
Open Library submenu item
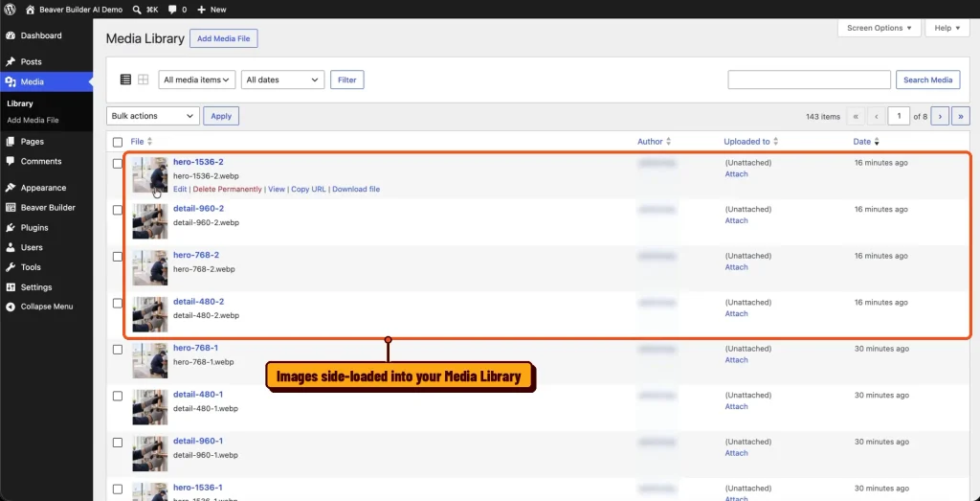(20, 103)
